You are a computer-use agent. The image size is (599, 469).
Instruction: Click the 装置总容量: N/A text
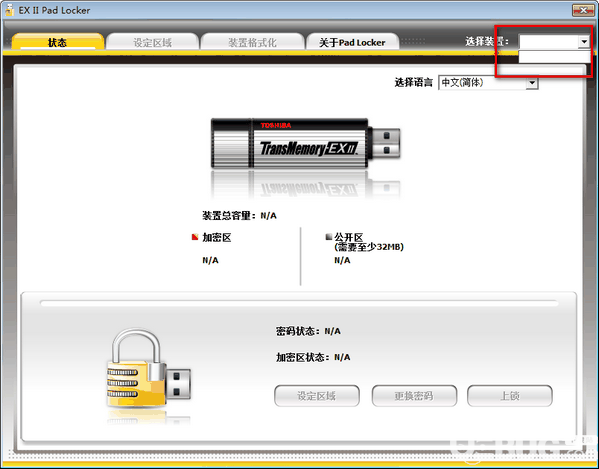240,216
